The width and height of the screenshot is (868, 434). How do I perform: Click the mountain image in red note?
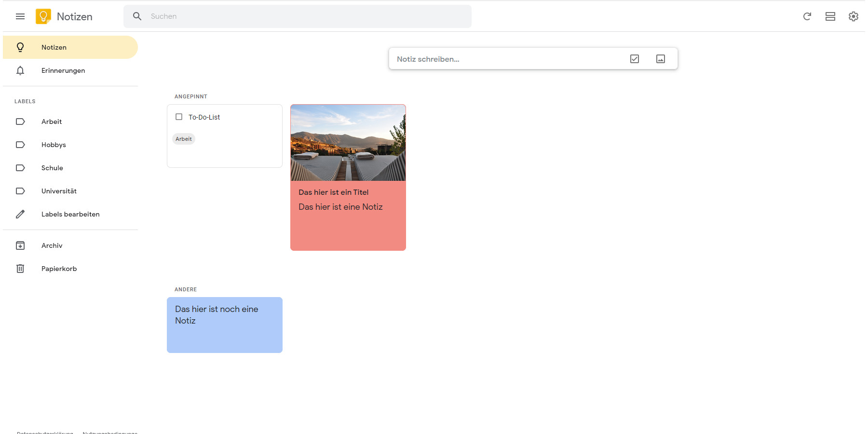(x=348, y=143)
